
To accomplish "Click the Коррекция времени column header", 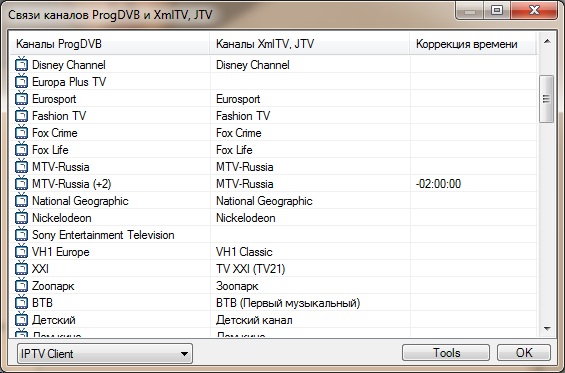I will tap(473, 44).
